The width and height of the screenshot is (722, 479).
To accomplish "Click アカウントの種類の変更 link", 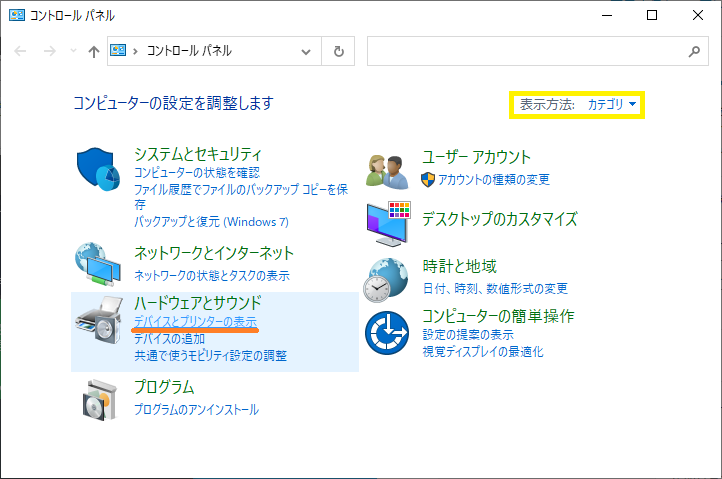I will coord(494,180).
